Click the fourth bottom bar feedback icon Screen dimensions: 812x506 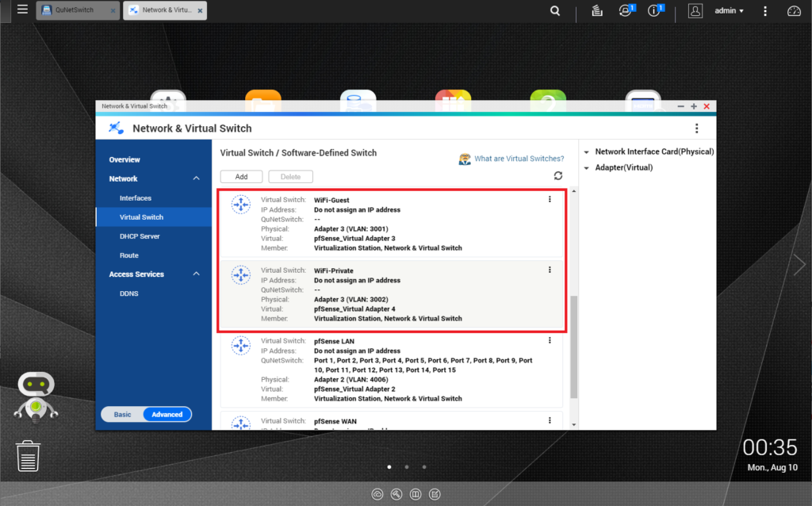435,495
